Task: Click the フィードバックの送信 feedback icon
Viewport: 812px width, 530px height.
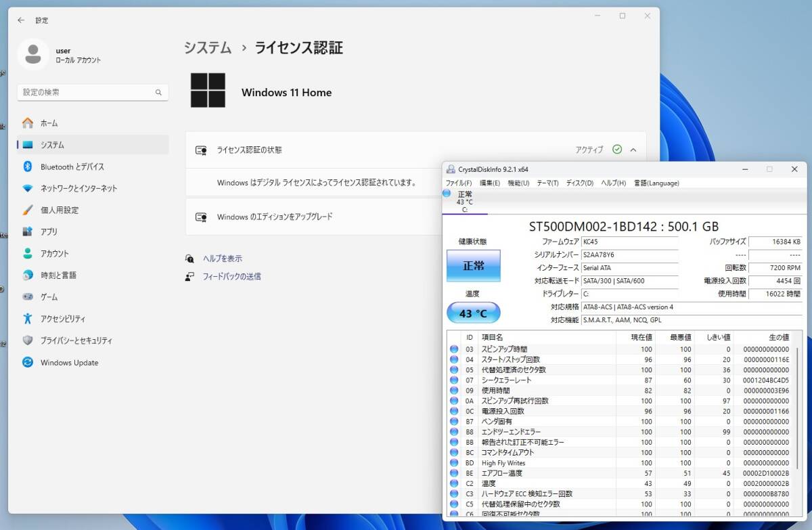Action: coord(190,276)
